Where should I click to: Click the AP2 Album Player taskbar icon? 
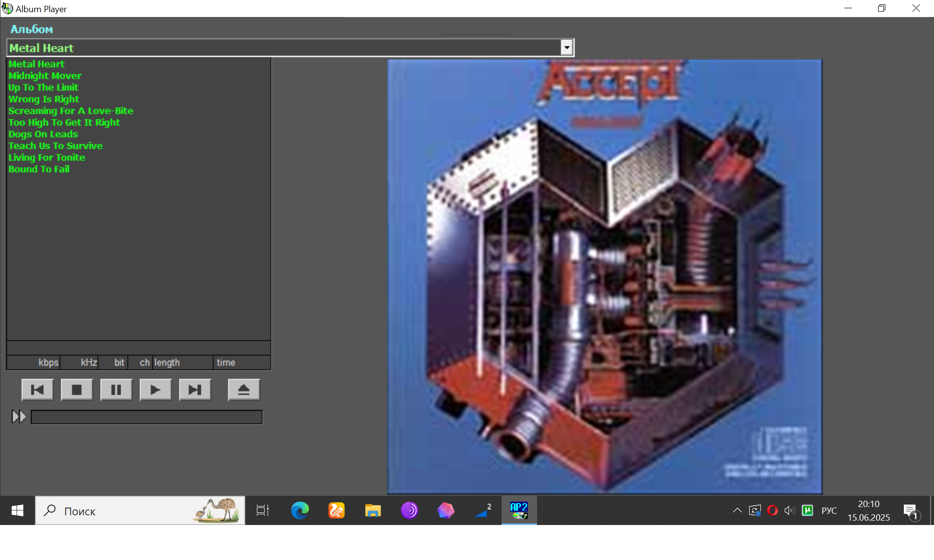(519, 510)
